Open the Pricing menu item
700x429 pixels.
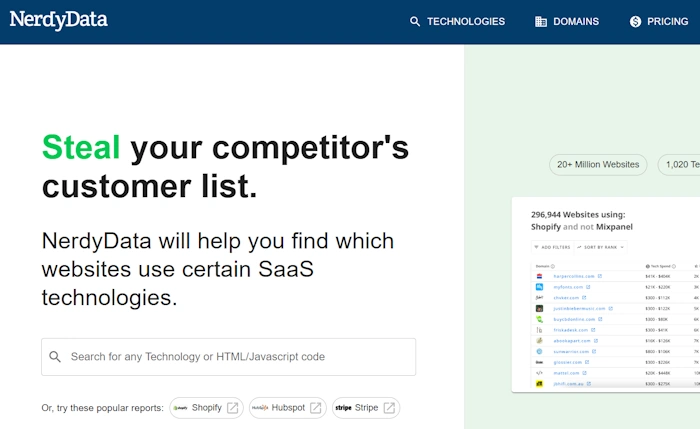click(667, 21)
